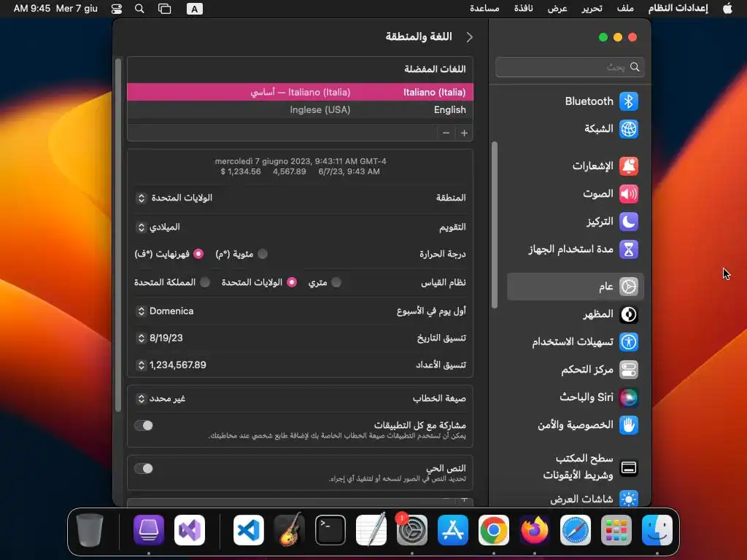
Task: Launch Google Chrome from the Dock
Action: pos(494,530)
